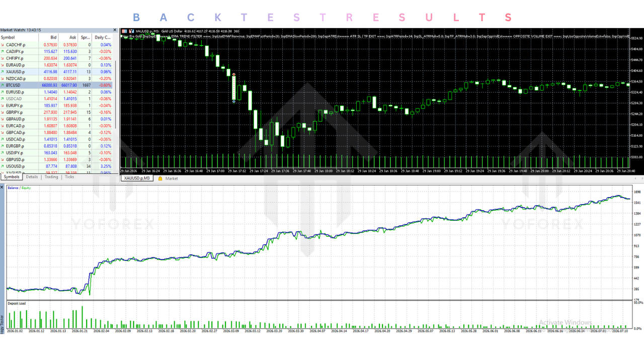Open the Details tab in Market Watch
644x362 pixels.
coord(32,177)
